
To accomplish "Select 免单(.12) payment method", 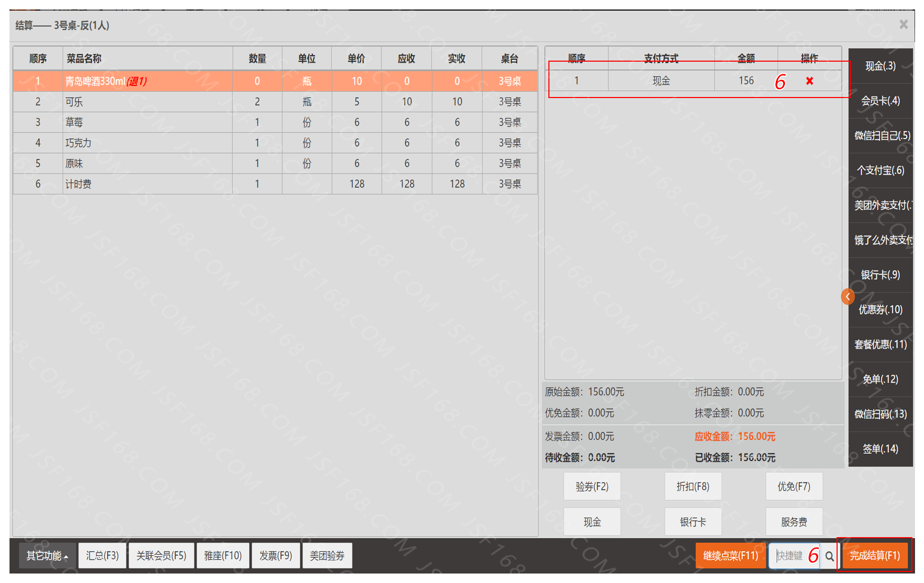I will click(x=880, y=379).
